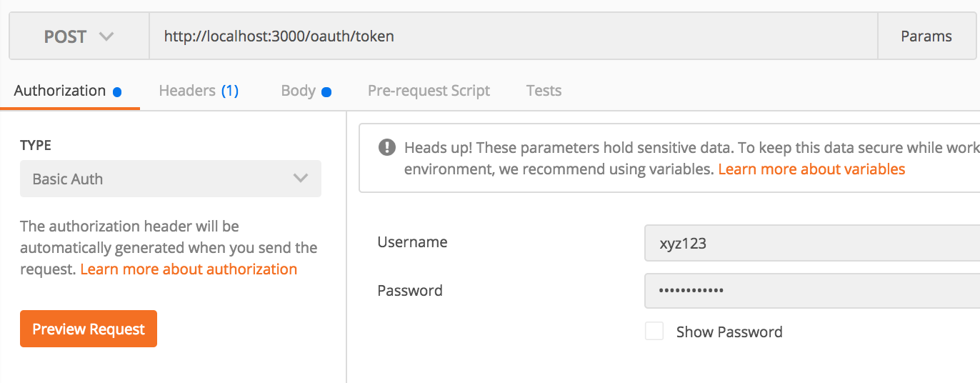Expand the Basic Auth type dropdown

coord(170,179)
